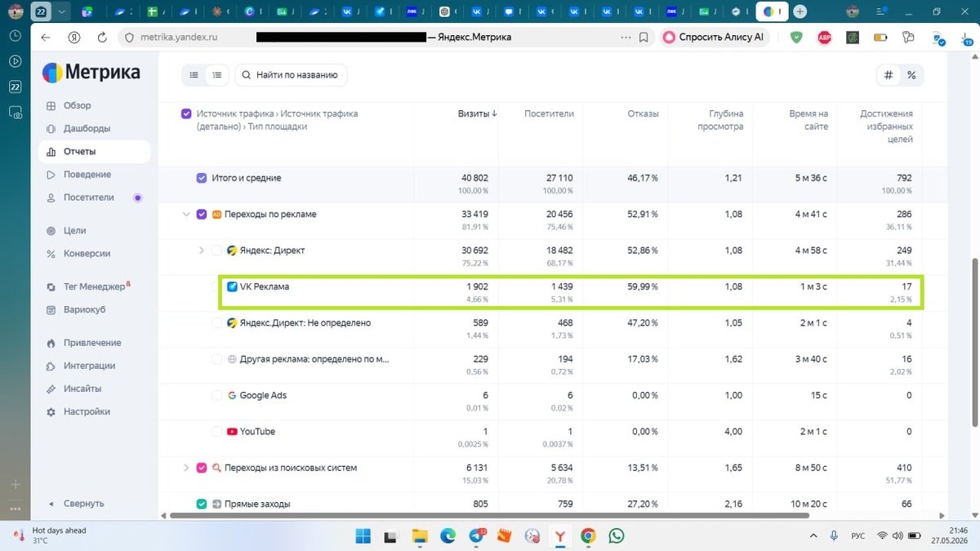
Task: Sort by Визиты column header
Action: pyautogui.click(x=477, y=113)
